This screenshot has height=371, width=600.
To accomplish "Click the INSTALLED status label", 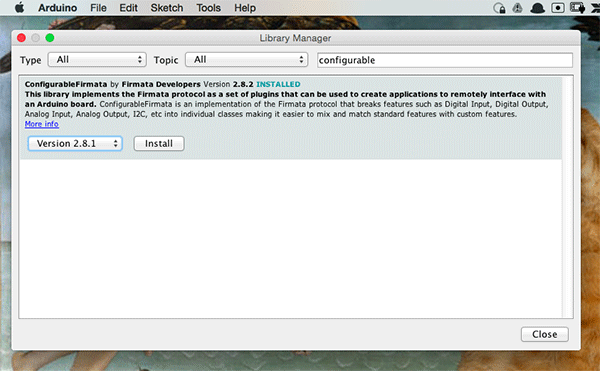I will coord(278,84).
